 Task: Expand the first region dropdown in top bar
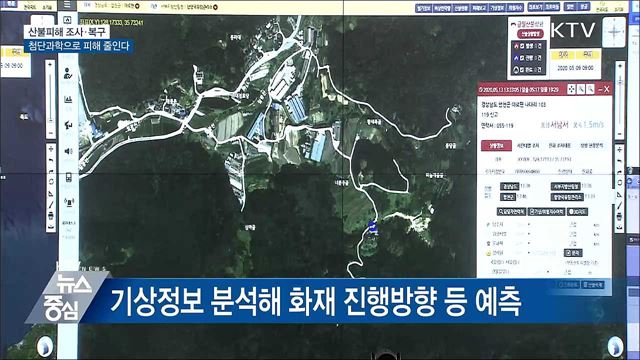pos(137,6)
